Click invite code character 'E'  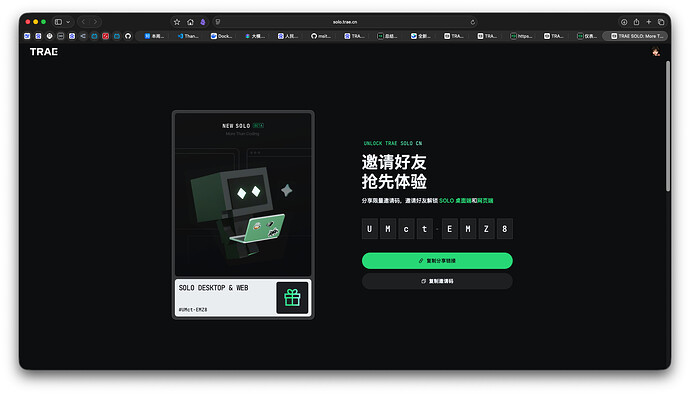pos(450,229)
